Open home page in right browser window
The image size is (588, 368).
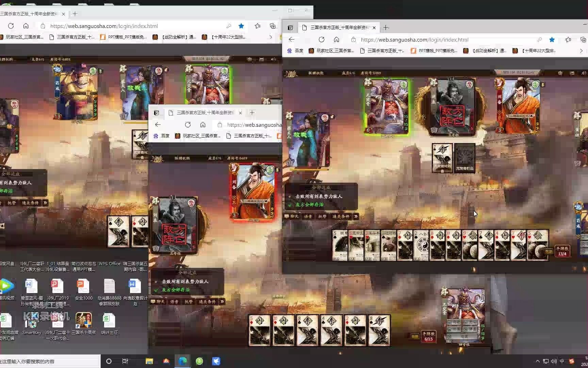tap(336, 40)
